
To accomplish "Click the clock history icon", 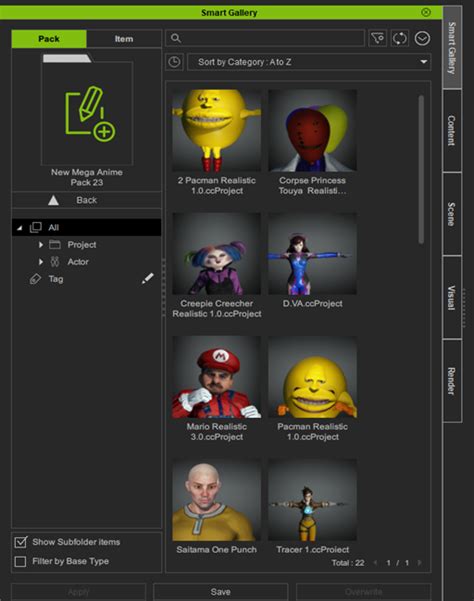I will coord(174,62).
